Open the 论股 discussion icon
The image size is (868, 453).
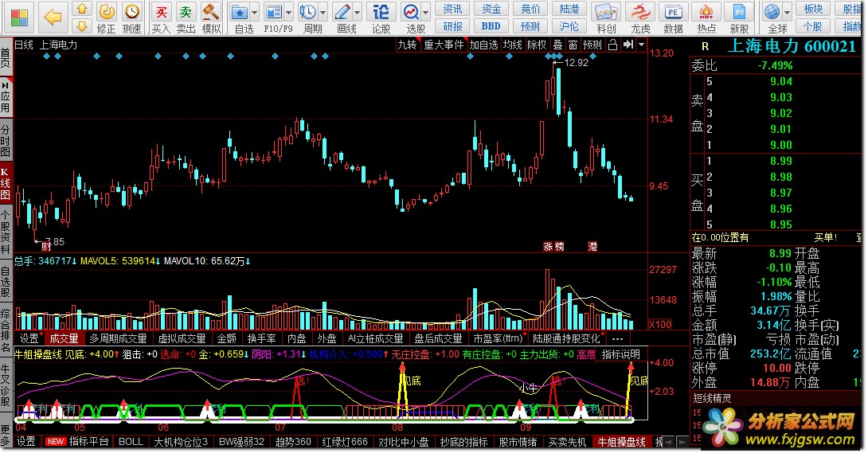click(x=381, y=12)
